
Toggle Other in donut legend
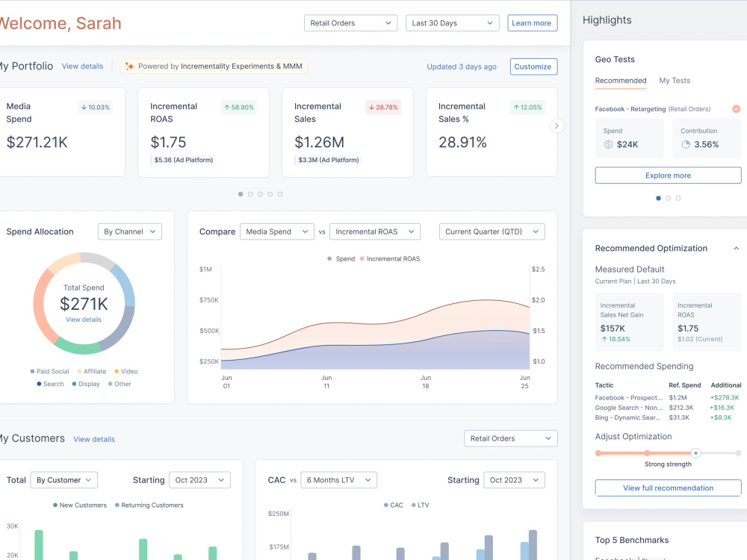(x=119, y=384)
